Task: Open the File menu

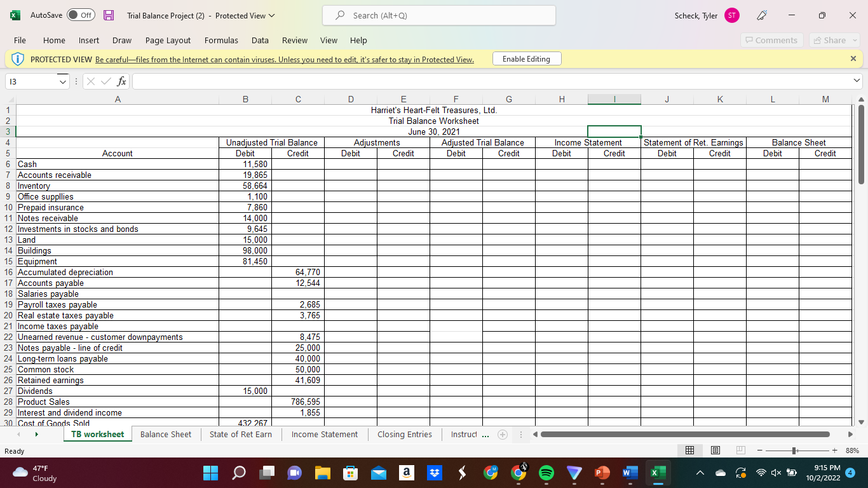Action: [20, 40]
